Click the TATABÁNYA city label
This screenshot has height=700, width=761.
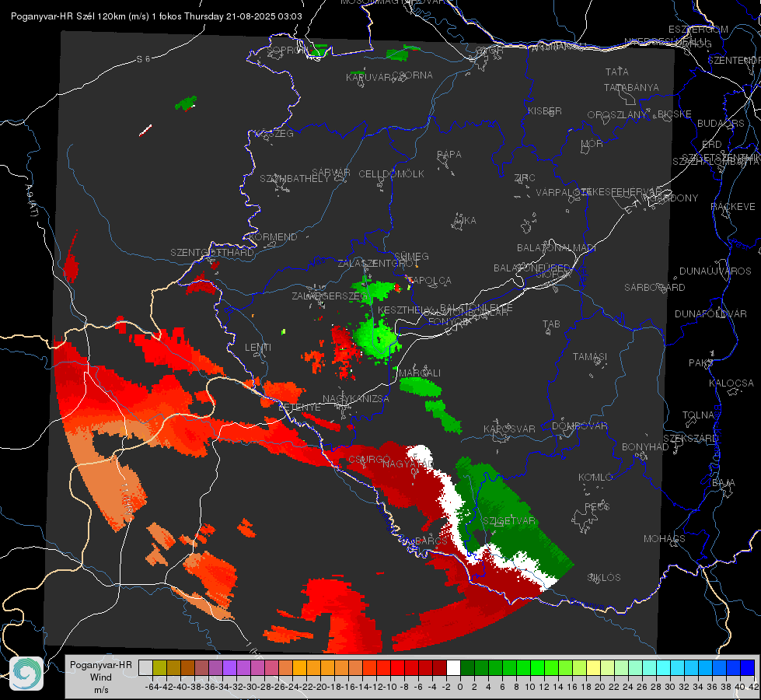(631, 87)
